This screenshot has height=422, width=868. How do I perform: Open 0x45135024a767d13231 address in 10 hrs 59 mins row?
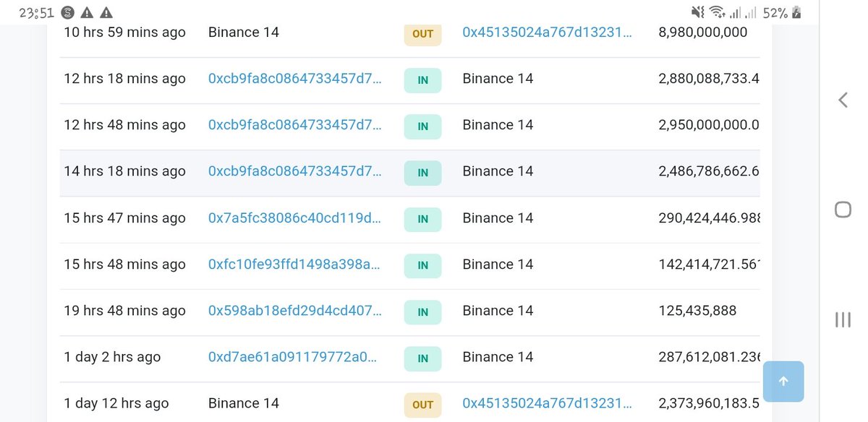tap(547, 33)
